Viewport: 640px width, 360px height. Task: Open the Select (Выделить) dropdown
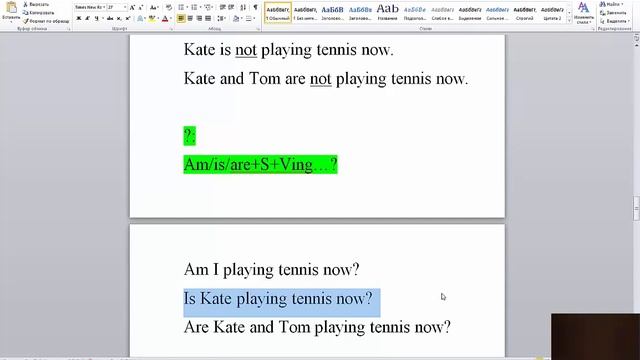pyautogui.click(x=615, y=21)
